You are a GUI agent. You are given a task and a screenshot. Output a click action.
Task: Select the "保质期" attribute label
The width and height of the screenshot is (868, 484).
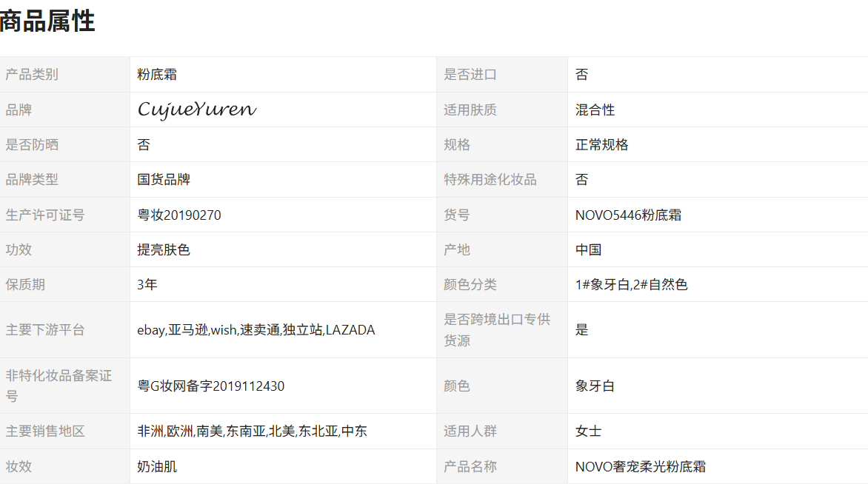[25, 285]
